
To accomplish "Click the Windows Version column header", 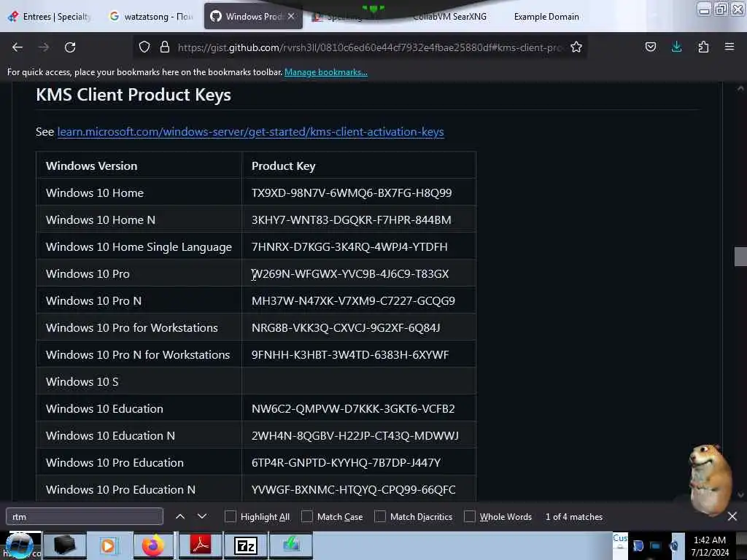I will tap(91, 166).
